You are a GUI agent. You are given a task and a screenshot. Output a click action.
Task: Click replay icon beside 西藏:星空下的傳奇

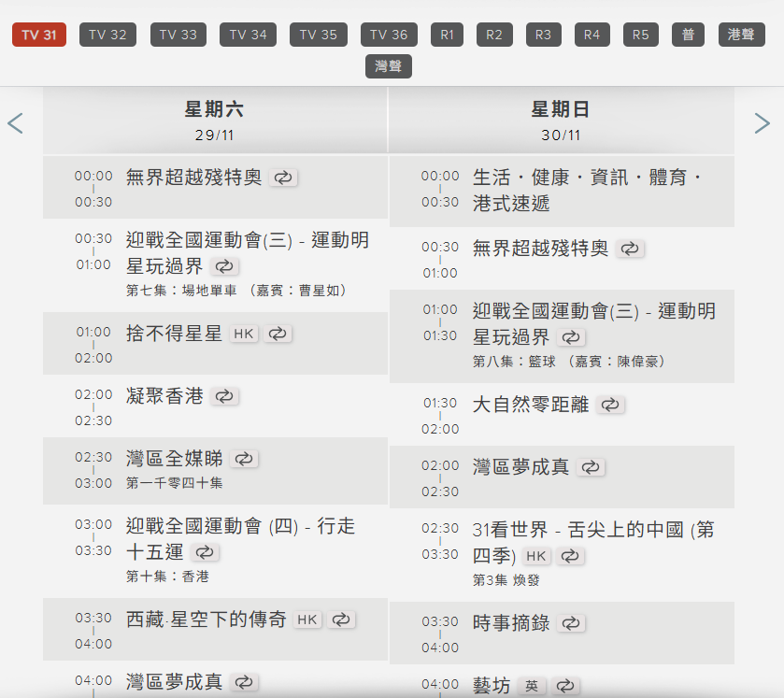(x=341, y=619)
